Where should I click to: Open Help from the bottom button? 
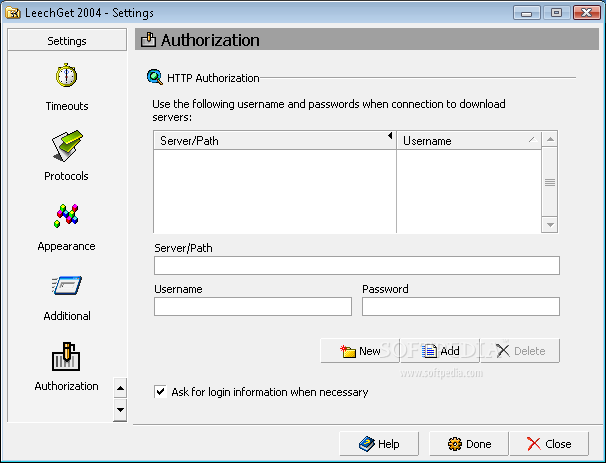(x=379, y=444)
